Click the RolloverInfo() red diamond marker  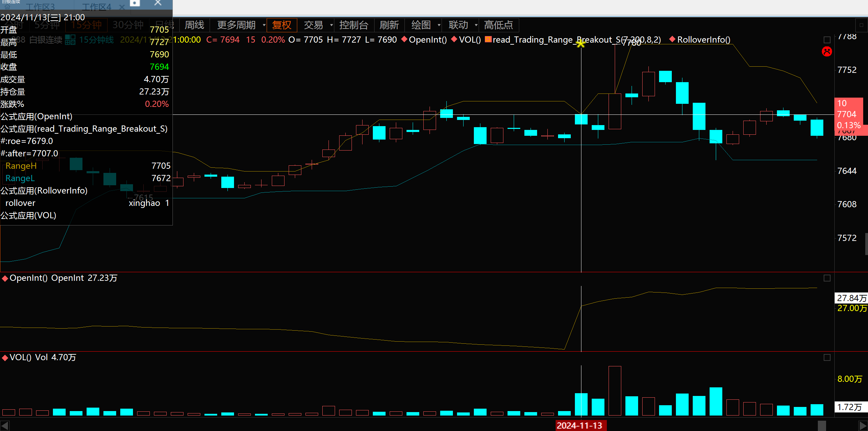click(x=672, y=40)
